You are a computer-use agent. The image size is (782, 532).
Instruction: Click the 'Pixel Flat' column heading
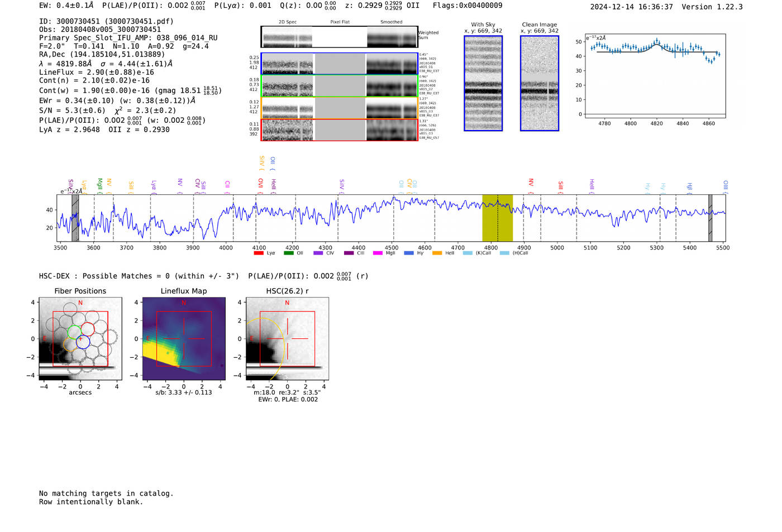coord(340,22)
